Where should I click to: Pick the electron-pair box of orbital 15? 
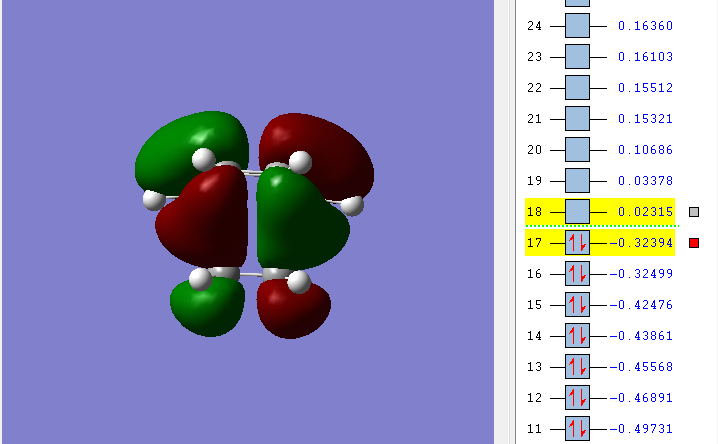577,304
